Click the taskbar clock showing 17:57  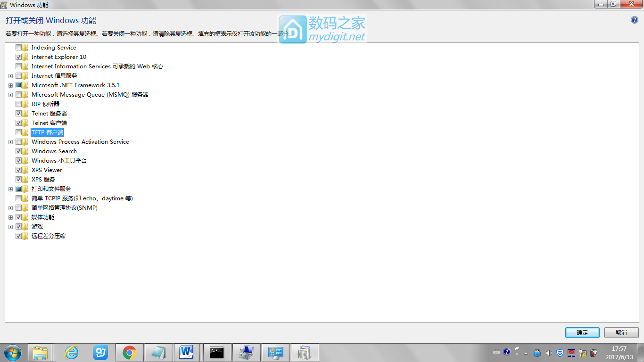(x=619, y=353)
